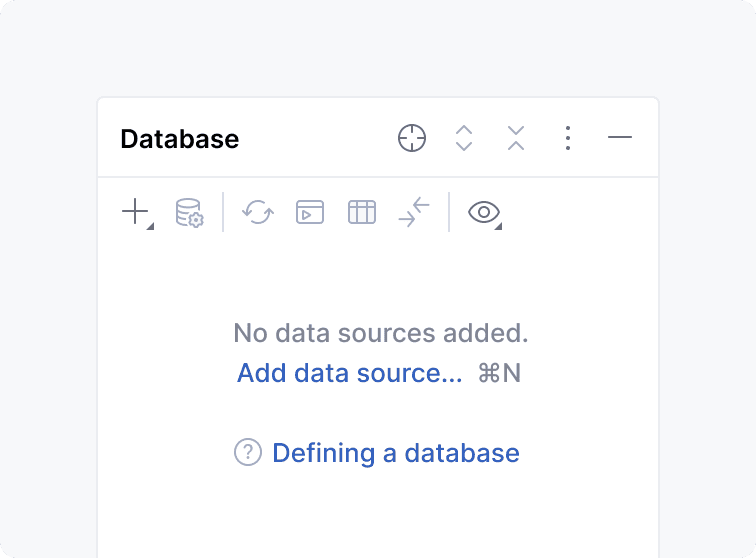Click the Select Opened File crosshair icon
Image resolution: width=756 pixels, height=558 pixels.
412,138
